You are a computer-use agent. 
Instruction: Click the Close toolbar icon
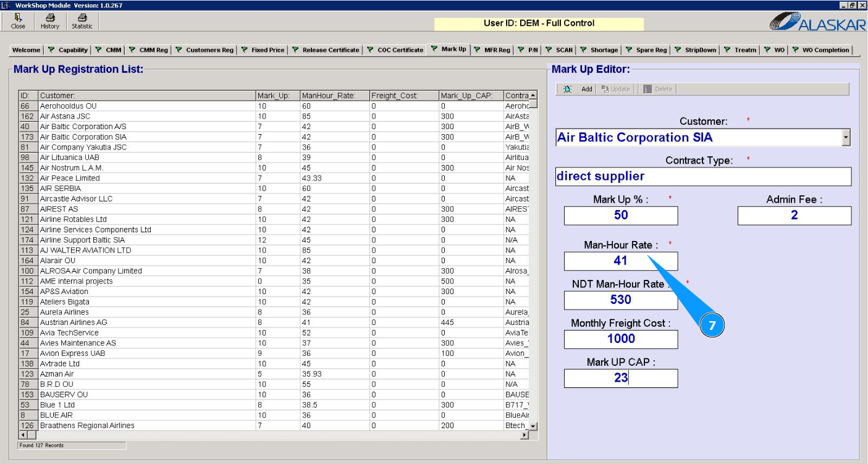point(18,21)
